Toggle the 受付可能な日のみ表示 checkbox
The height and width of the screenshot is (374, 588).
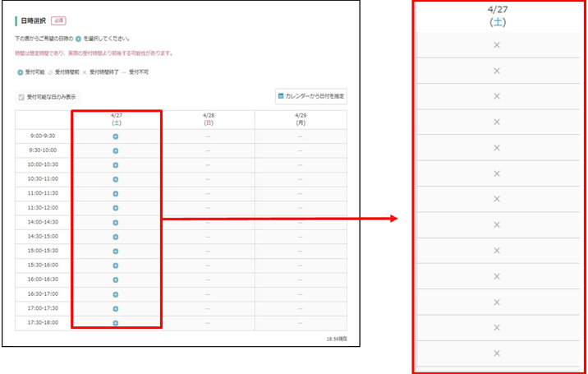(21, 96)
